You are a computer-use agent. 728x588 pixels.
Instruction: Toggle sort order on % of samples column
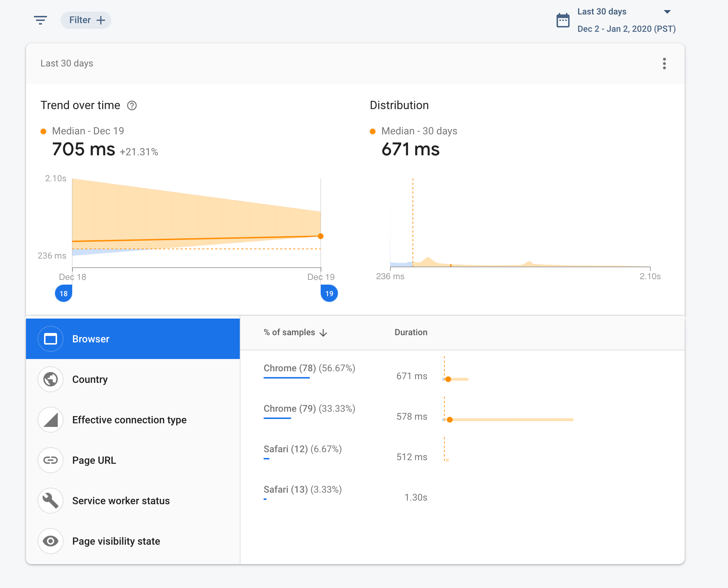click(295, 332)
